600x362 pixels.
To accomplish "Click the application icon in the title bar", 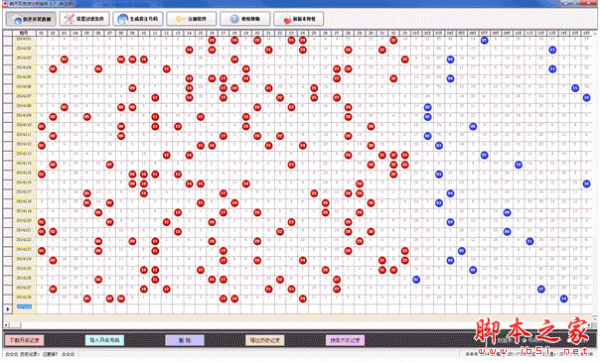I will pos(5,3).
